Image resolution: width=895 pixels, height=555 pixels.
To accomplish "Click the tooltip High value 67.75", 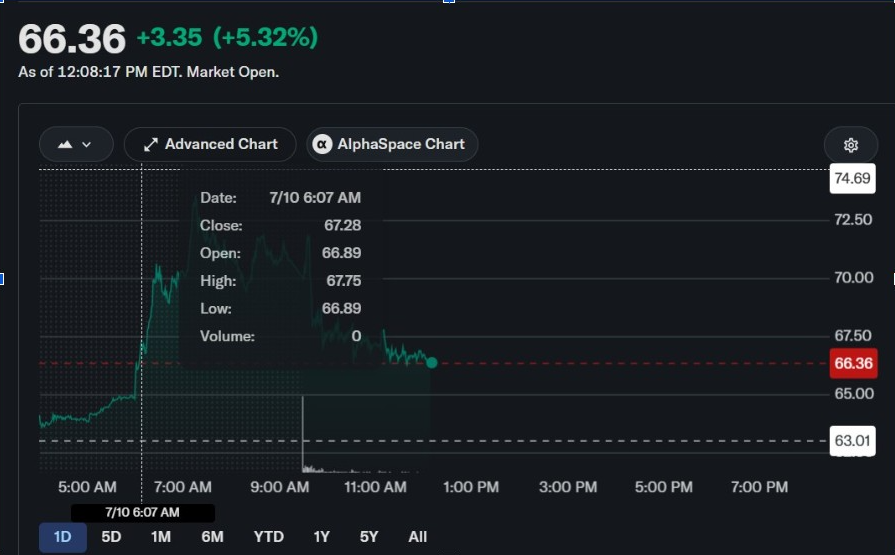I will pos(344,281).
